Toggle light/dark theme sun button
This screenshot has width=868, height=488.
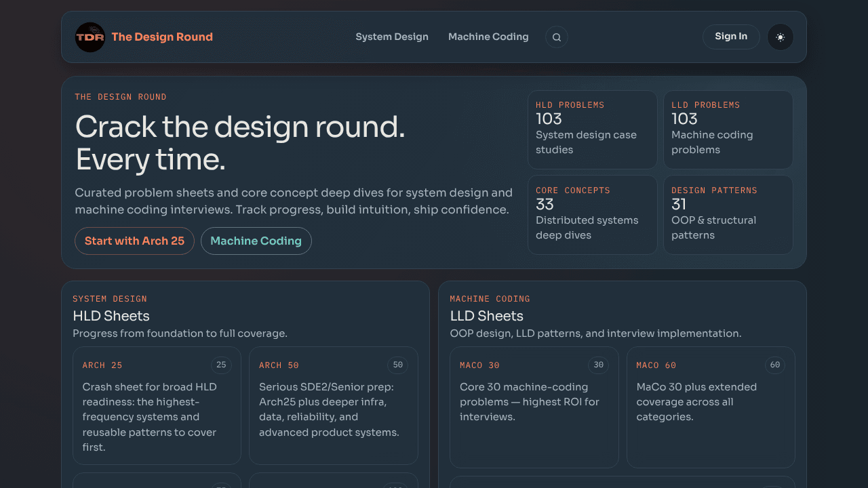pos(781,37)
